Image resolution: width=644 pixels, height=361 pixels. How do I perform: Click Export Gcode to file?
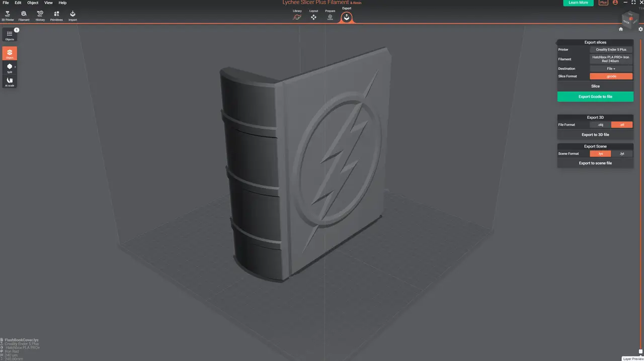[595, 97]
